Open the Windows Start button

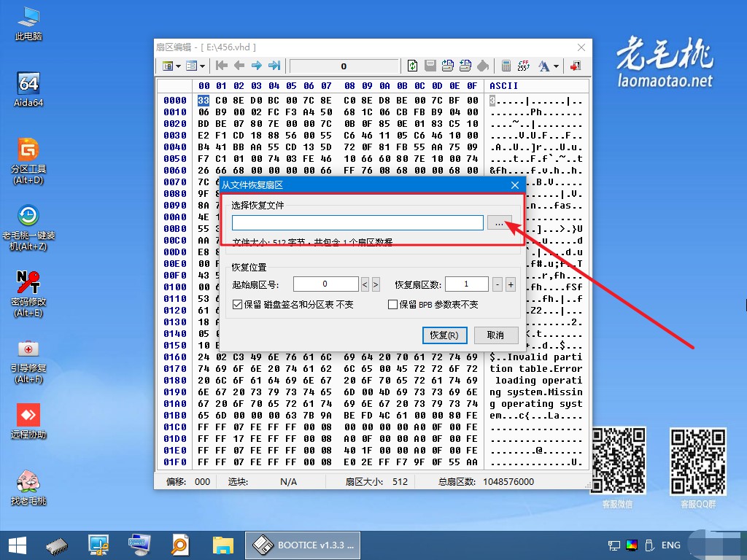(18, 545)
